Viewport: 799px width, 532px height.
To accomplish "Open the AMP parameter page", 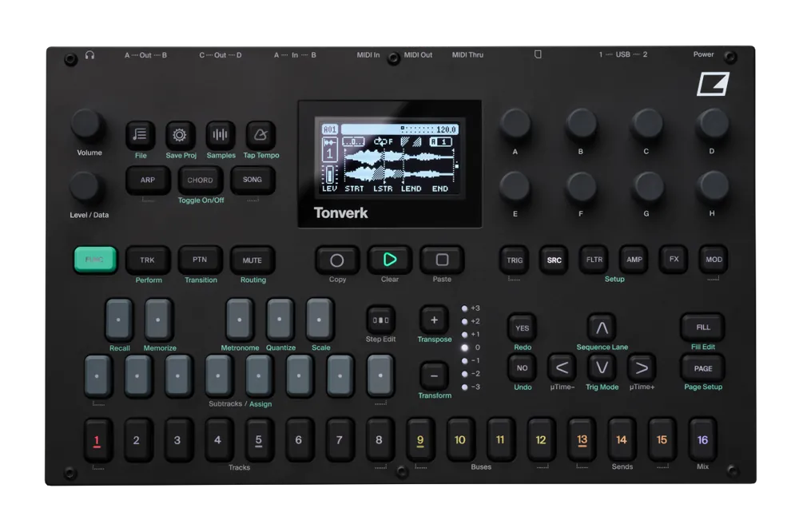I will coord(634,260).
